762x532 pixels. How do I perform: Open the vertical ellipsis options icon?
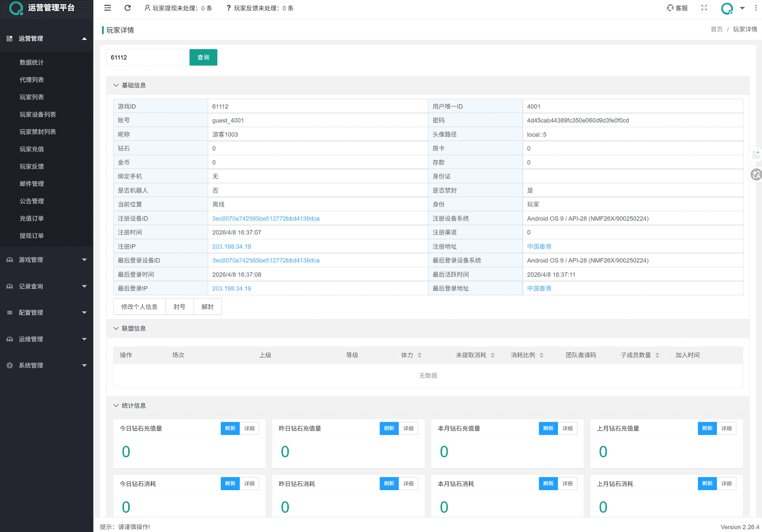pos(756,8)
